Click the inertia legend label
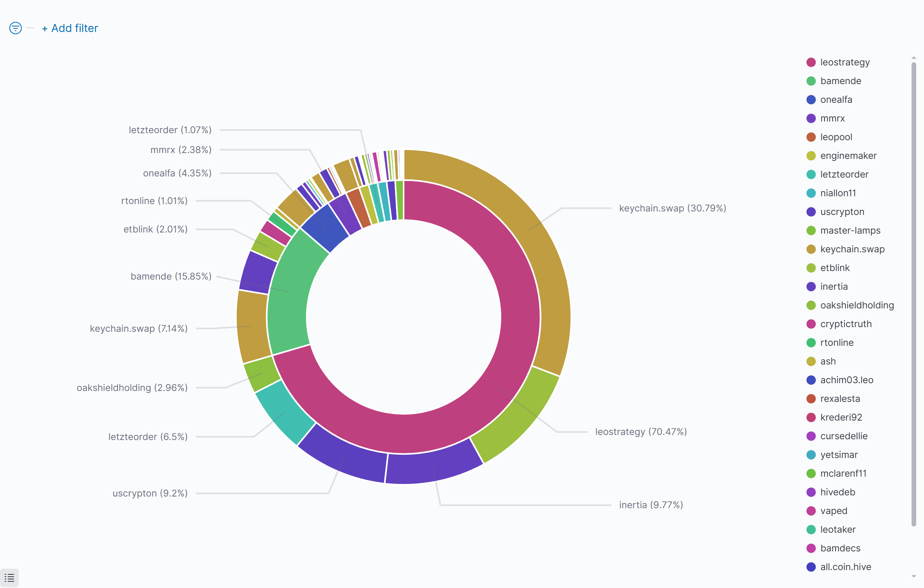The height and width of the screenshot is (588, 924). tap(834, 287)
